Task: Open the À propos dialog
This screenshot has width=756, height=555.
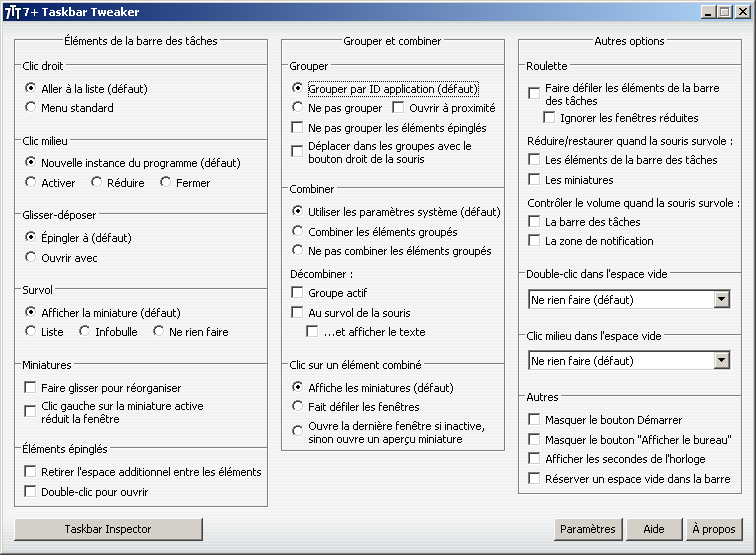Action: click(x=714, y=529)
